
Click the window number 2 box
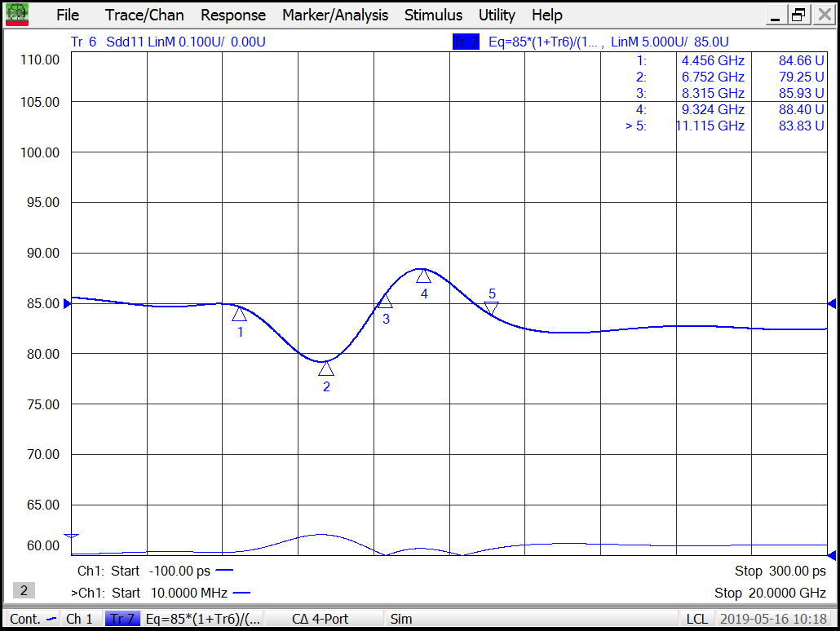click(x=24, y=590)
